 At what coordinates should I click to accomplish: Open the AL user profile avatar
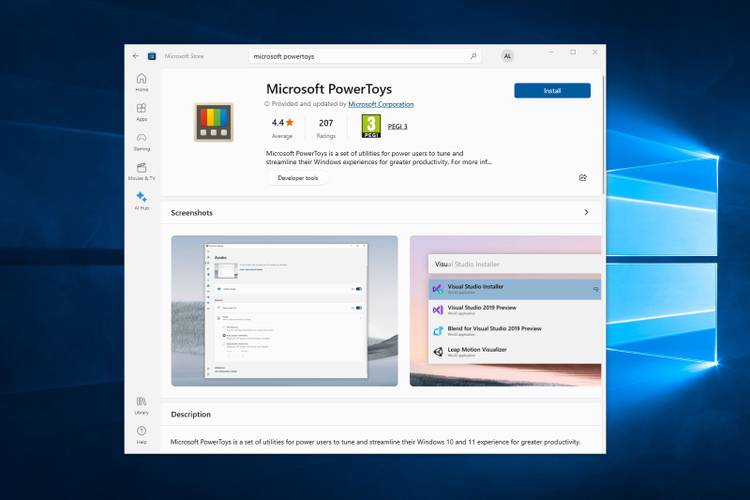(507, 56)
